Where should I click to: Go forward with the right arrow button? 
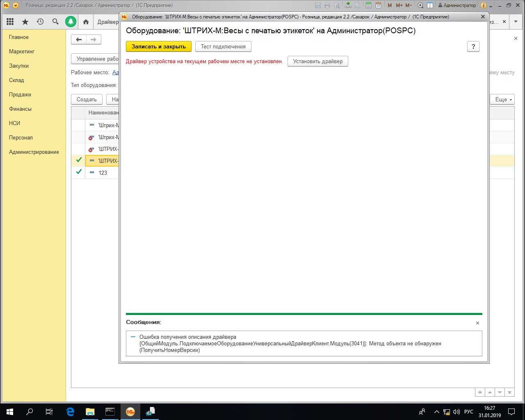[94, 39]
